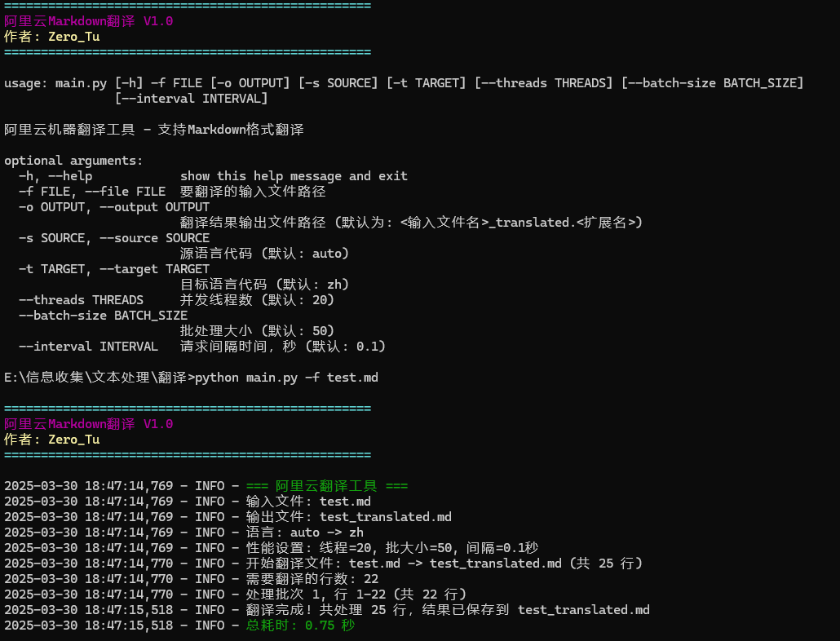This screenshot has width=840, height=641.
Task: Click the "--interval INTERVAL 请求间隔时间" option line
Action: 202,347
